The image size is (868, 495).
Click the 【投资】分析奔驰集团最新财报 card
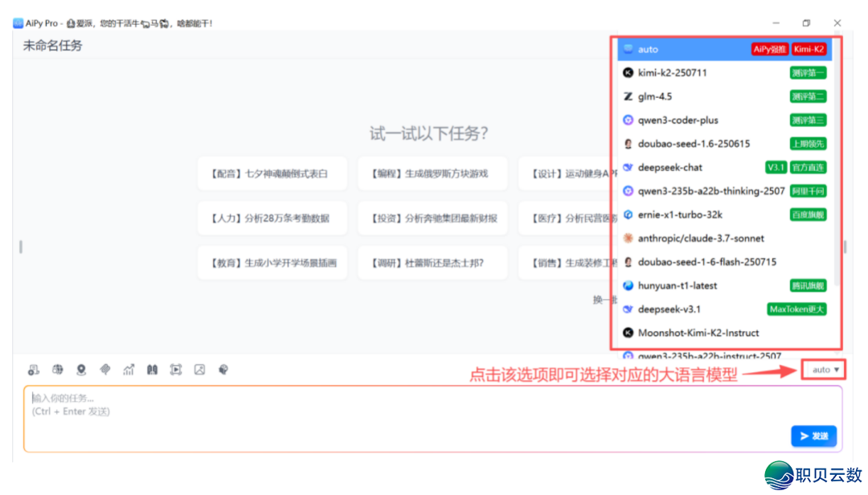tap(432, 219)
